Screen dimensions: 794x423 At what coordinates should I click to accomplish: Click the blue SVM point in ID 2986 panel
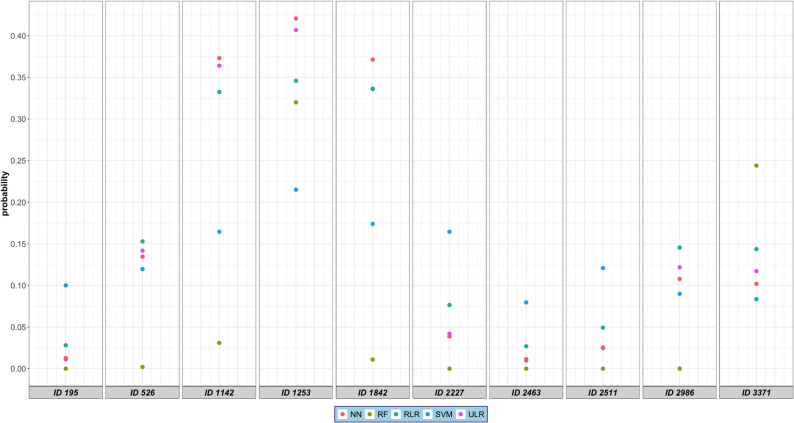tap(680, 294)
